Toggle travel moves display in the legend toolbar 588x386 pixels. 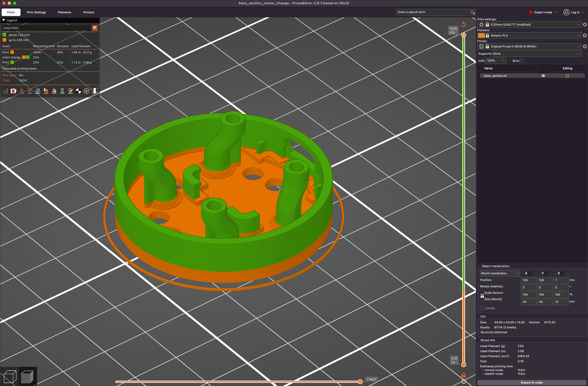5,91
